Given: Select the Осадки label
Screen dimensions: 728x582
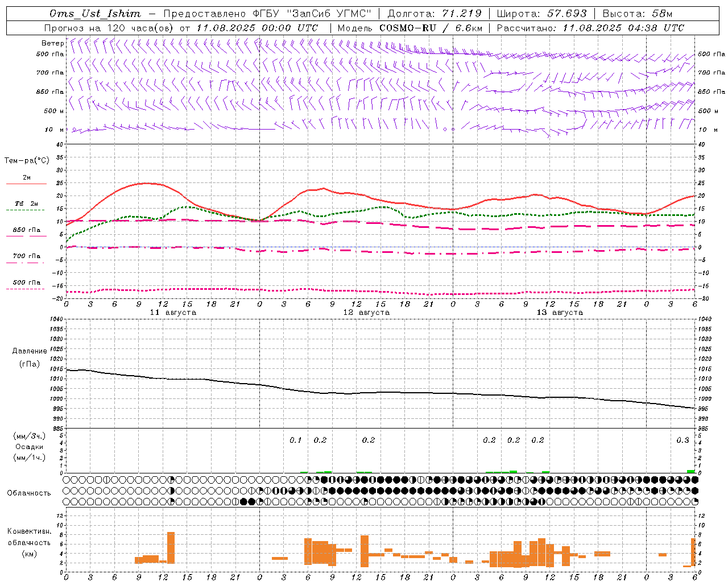Looking at the screenshot, I should (29, 447).
